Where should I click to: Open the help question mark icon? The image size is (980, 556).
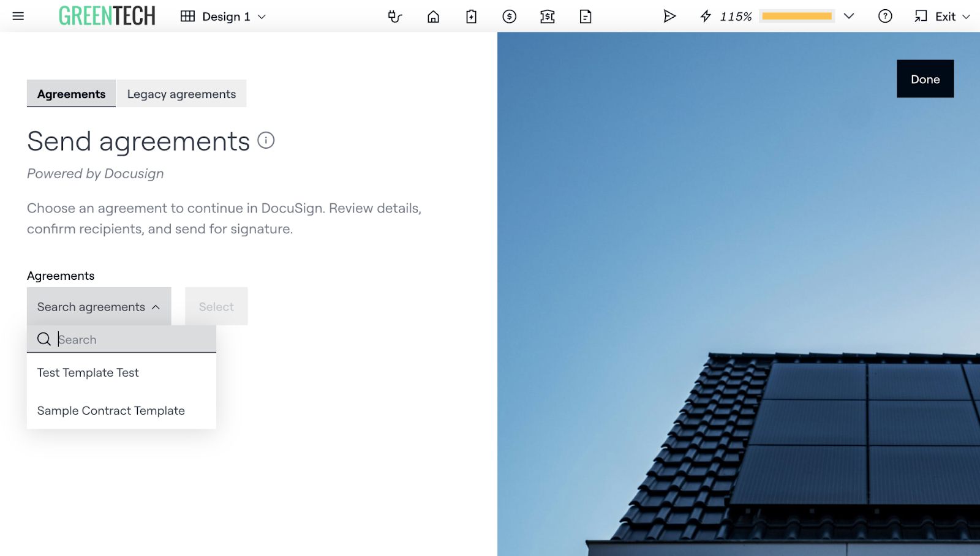point(885,17)
